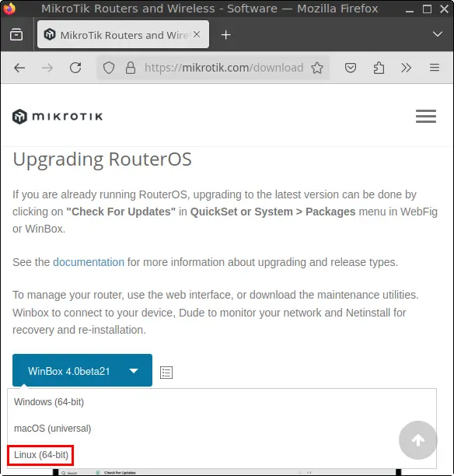Toggle the WinBox 4.0beta21 dropdown button
The image size is (454, 476).
82,370
